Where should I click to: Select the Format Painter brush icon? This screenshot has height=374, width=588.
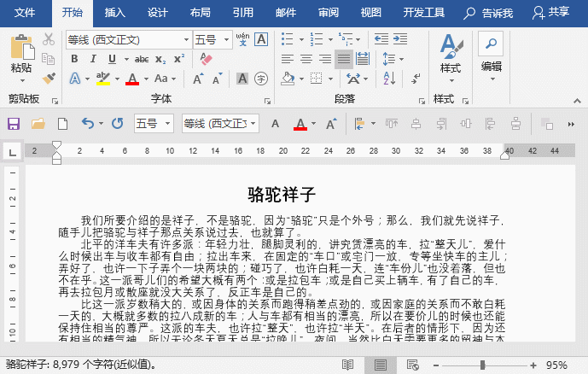pos(49,79)
